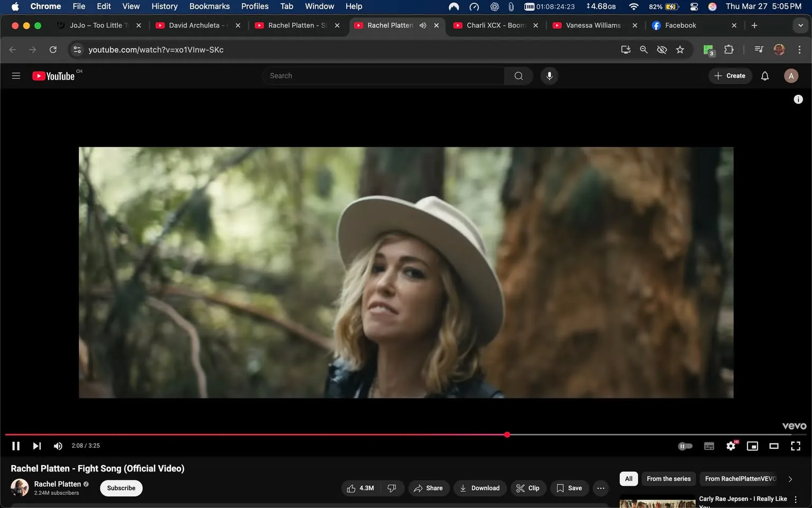Activate Miniplayer mode
The width and height of the screenshot is (812, 508).
click(752, 446)
